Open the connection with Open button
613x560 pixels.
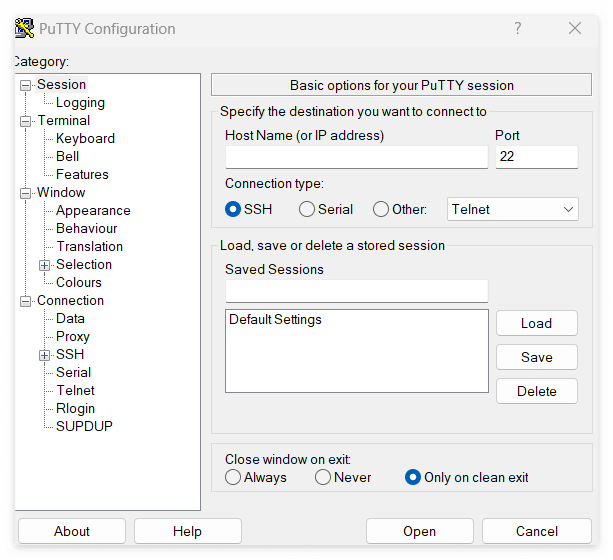click(419, 531)
